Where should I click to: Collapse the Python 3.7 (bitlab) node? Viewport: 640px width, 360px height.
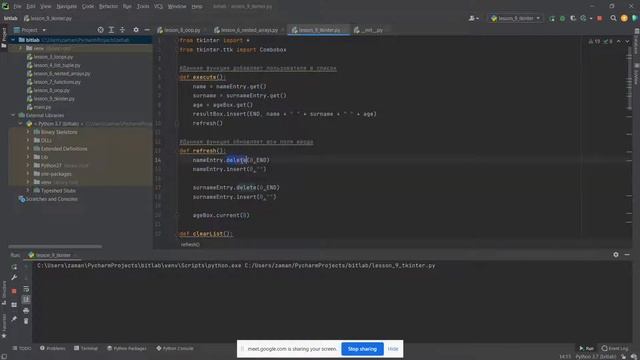pyautogui.click(x=20, y=124)
